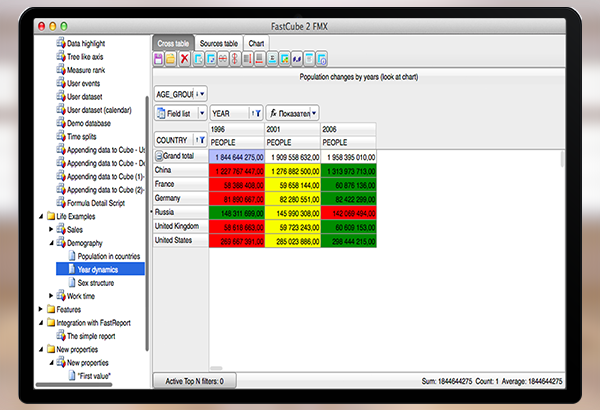The width and height of the screenshot is (600, 410).
Task: Click the Data highlight example icon
Action: tap(59, 44)
